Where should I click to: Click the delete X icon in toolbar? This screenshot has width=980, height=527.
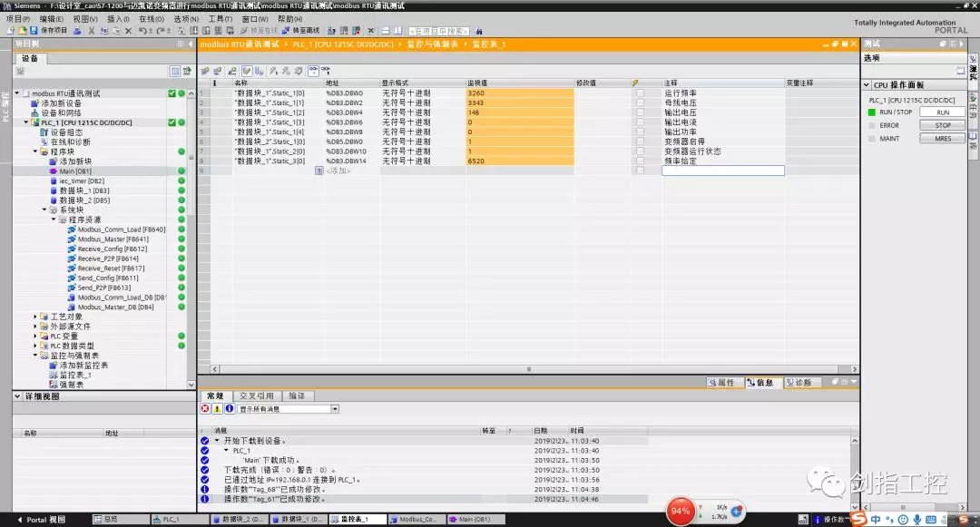tap(129, 30)
